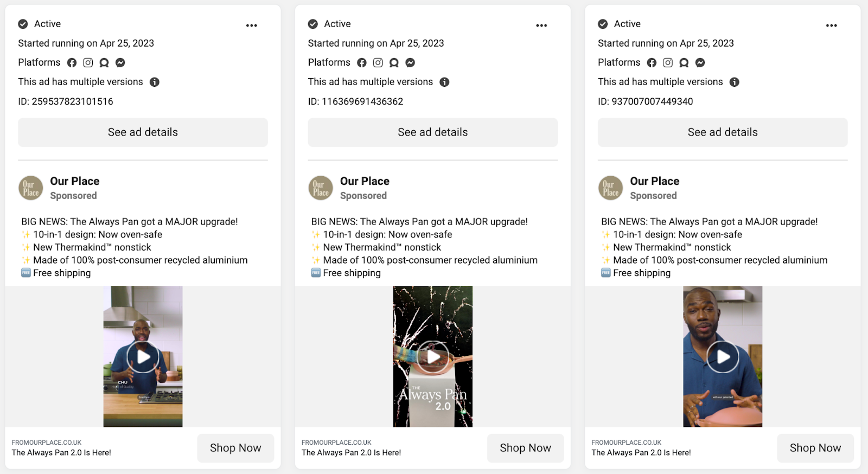This screenshot has height=474, width=868.
Task: Click the Messenger platform icon on ad 937007007449340
Action: pos(700,63)
